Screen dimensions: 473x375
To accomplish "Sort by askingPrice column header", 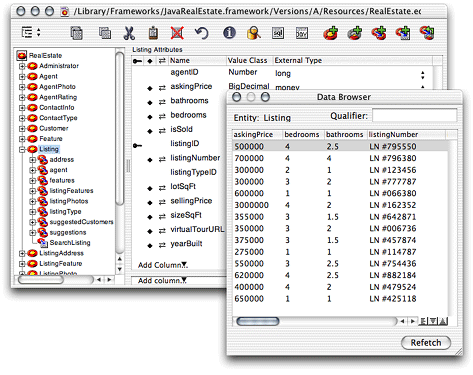I will 257,135.
